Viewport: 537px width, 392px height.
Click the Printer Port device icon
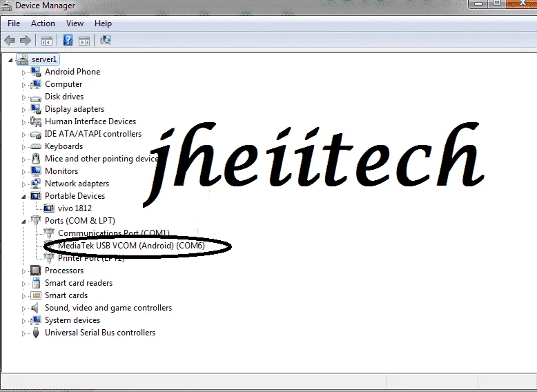[x=49, y=258]
